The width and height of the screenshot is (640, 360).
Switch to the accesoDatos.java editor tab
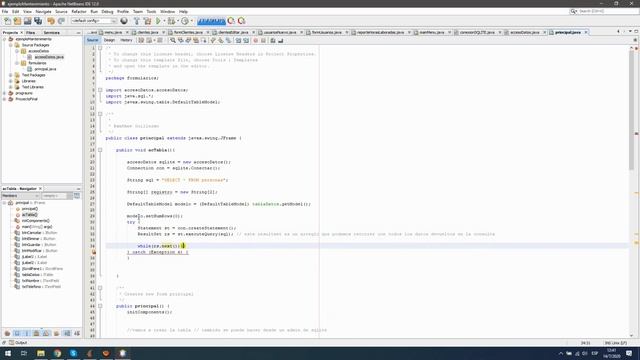coord(524,32)
